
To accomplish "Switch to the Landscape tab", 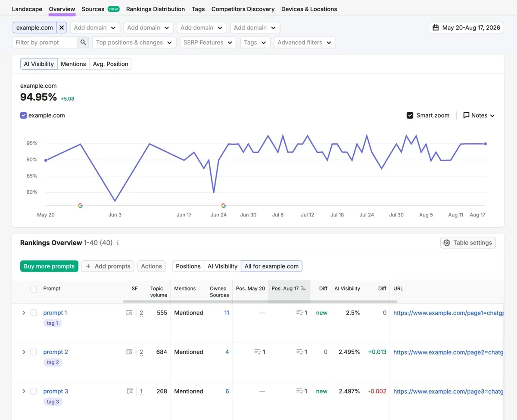I will tap(27, 9).
